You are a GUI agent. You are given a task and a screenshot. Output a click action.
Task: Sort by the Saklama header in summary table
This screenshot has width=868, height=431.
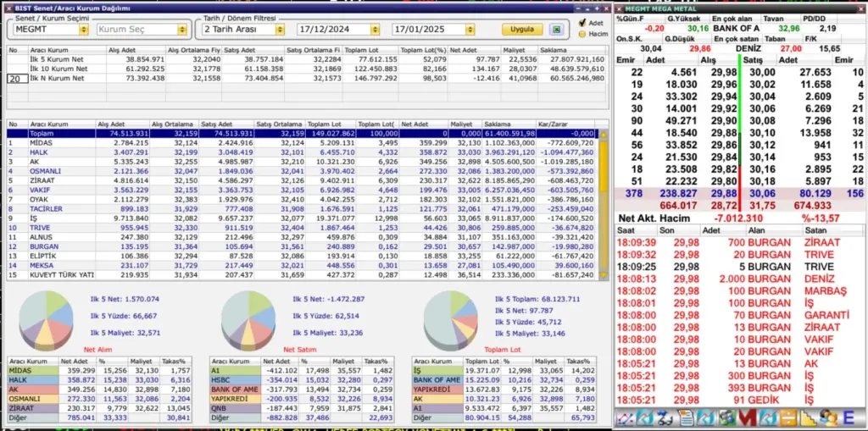pos(572,50)
